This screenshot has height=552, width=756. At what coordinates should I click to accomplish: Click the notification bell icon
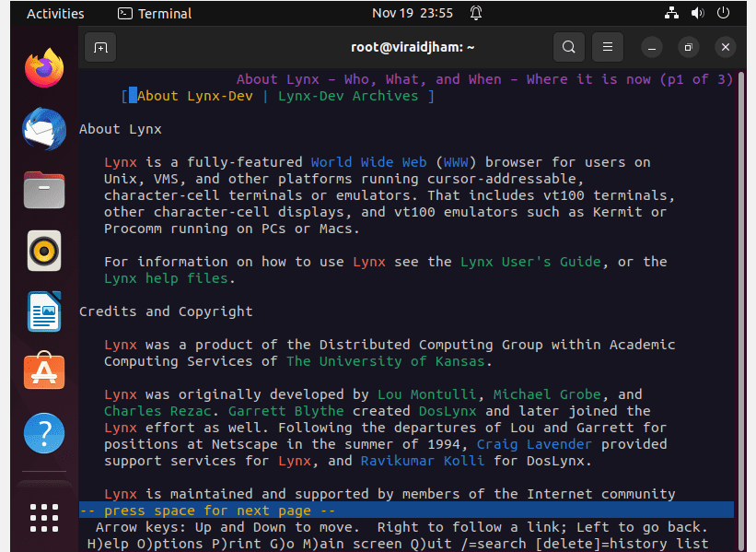(x=476, y=13)
